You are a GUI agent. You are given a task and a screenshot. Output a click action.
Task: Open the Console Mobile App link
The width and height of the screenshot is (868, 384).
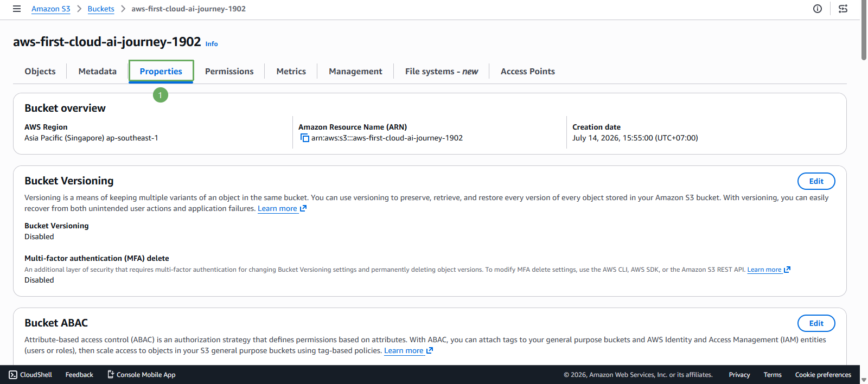pyautogui.click(x=142, y=375)
